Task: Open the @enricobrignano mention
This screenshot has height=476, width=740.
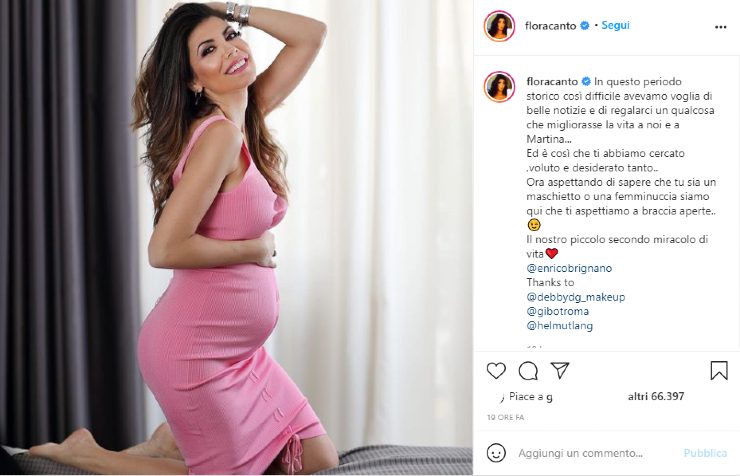Action: click(569, 268)
